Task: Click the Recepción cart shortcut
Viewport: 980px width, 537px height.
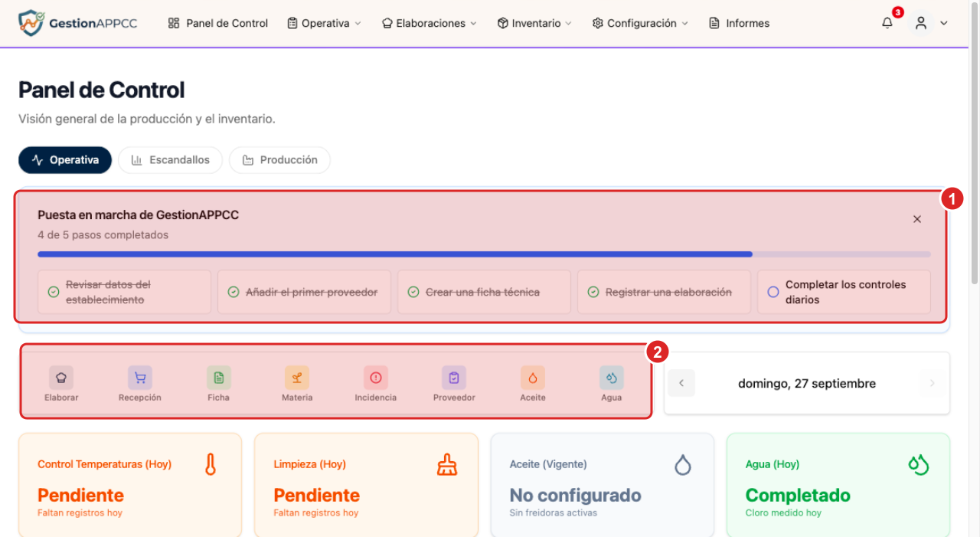Action: click(x=140, y=378)
